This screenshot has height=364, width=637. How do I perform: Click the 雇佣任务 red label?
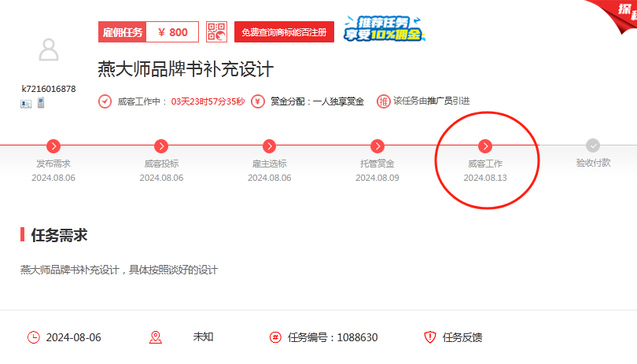pos(122,32)
